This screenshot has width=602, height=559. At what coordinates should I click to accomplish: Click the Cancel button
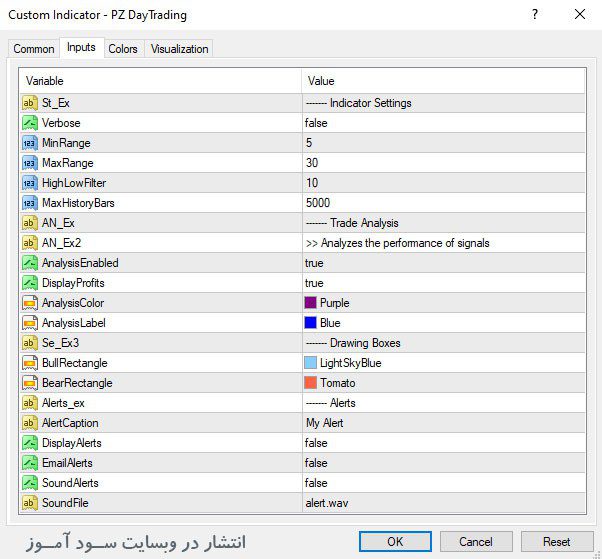tap(476, 541)
